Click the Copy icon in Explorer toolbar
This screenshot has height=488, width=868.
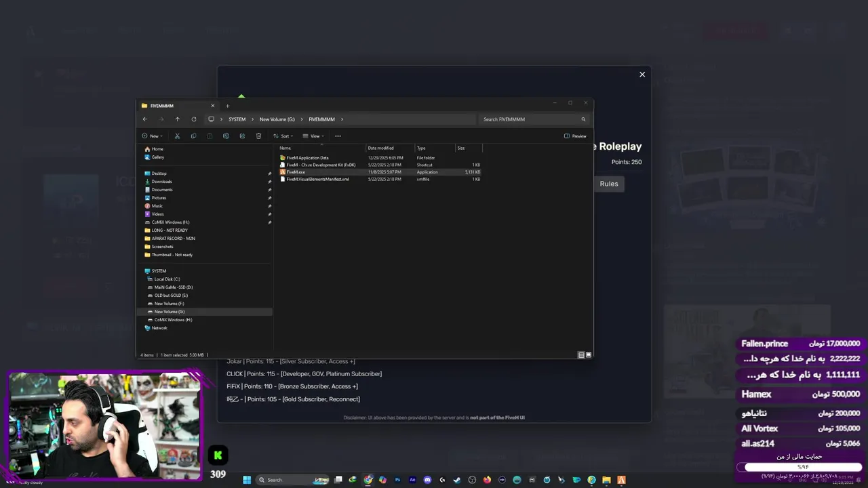(x=193, y=136)
